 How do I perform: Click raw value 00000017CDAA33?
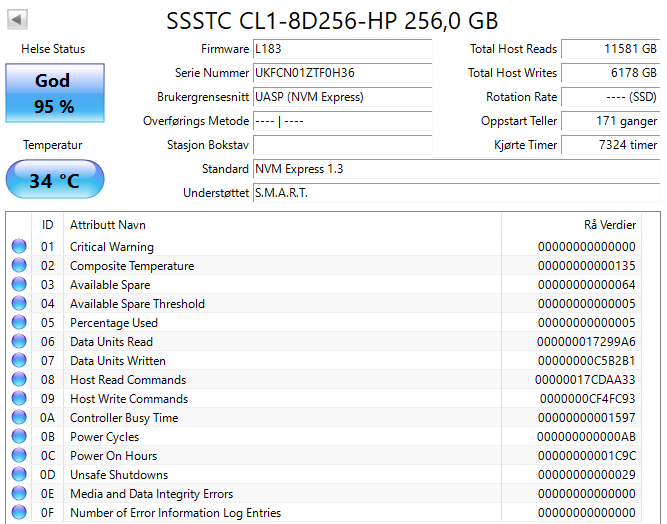[585, 380]
